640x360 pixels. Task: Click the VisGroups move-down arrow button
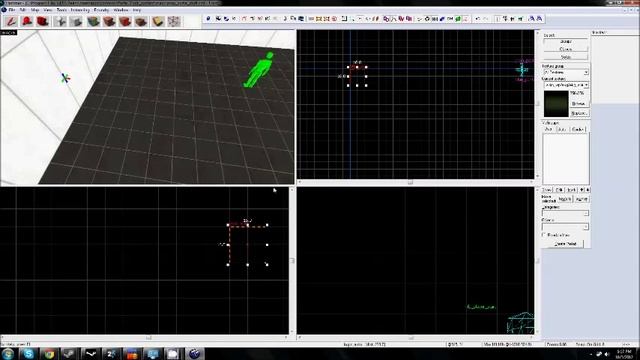pos(587,190)
